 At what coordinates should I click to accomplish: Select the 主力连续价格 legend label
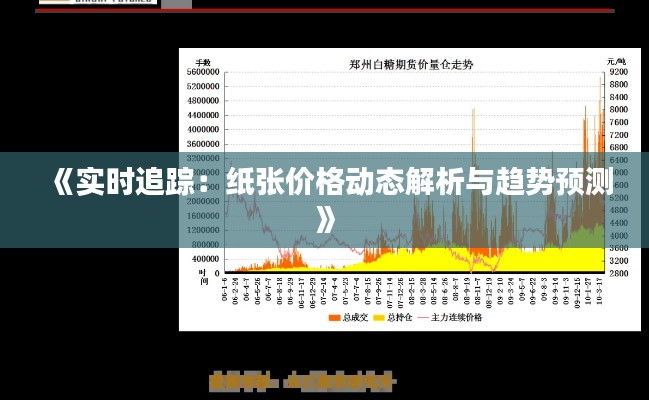457,317
